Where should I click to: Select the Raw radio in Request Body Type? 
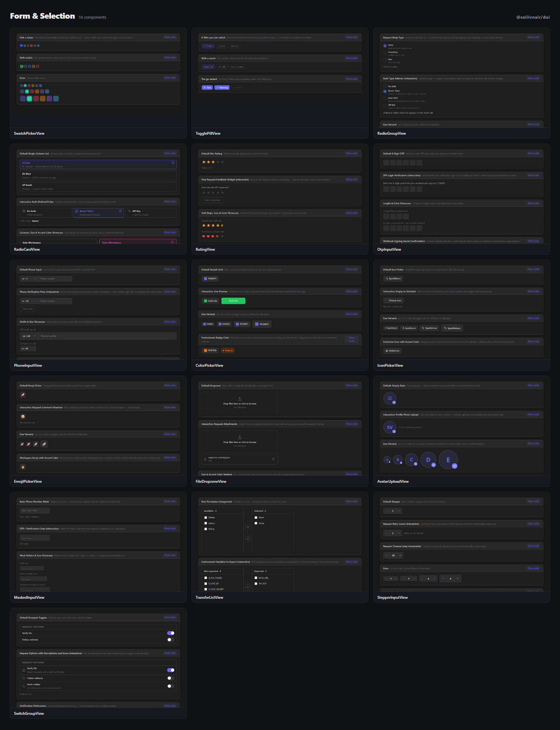[385, 60]
